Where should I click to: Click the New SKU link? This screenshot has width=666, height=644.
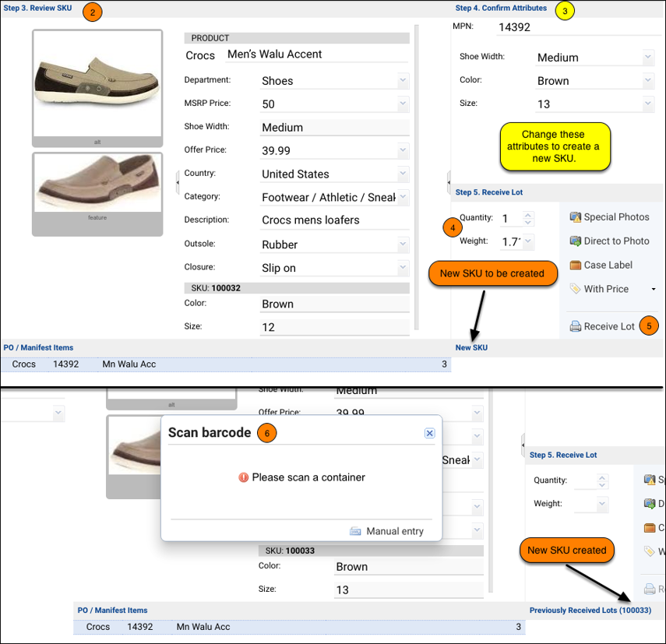(471, 348)
